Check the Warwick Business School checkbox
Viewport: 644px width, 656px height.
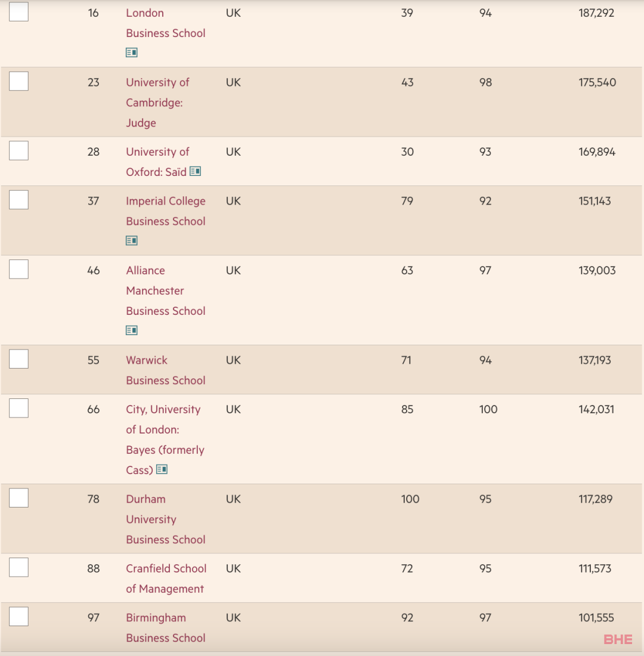(19, 359)
